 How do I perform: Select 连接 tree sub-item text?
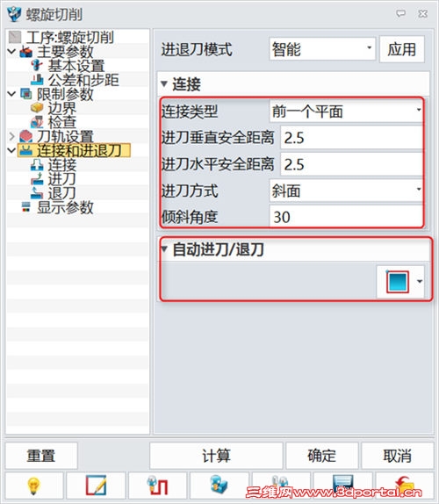click(62, 164)
